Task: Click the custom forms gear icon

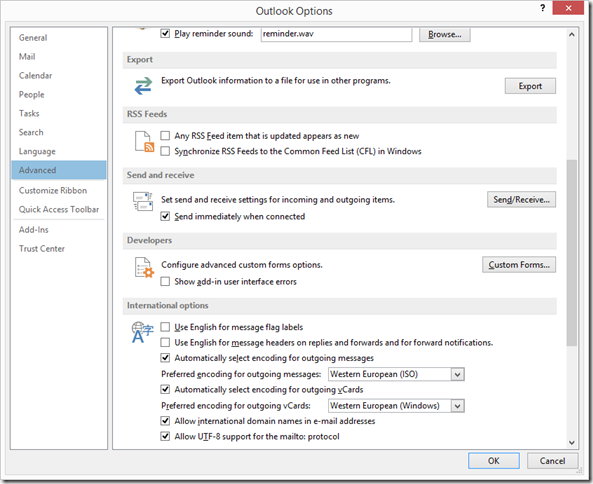Action: tap(144, 267)
